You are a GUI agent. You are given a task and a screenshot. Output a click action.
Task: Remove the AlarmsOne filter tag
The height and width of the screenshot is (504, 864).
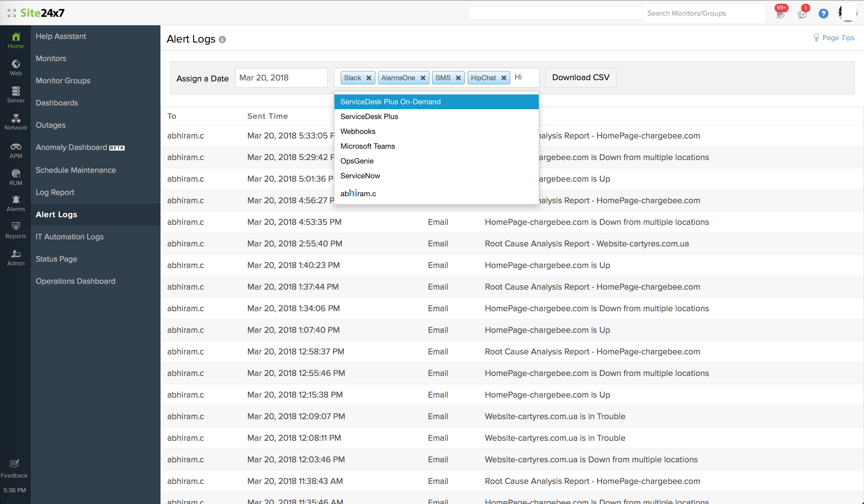pyautogui.click(x=423, y=78)
